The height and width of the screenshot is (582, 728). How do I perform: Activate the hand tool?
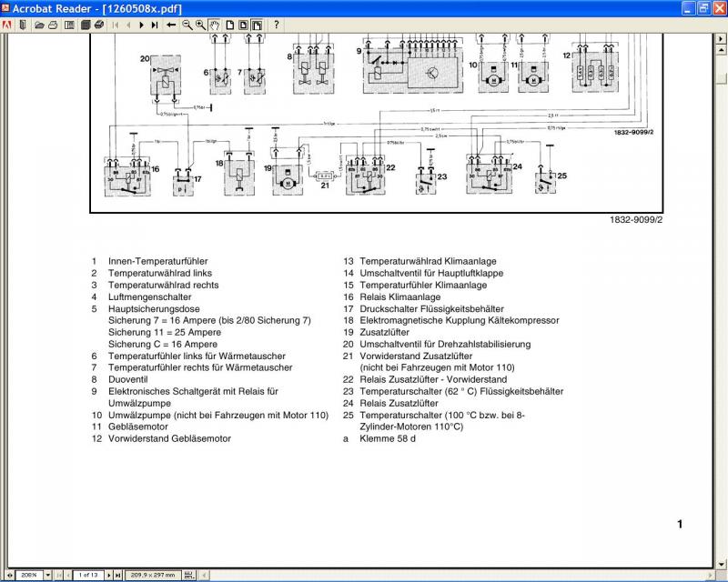214,25
